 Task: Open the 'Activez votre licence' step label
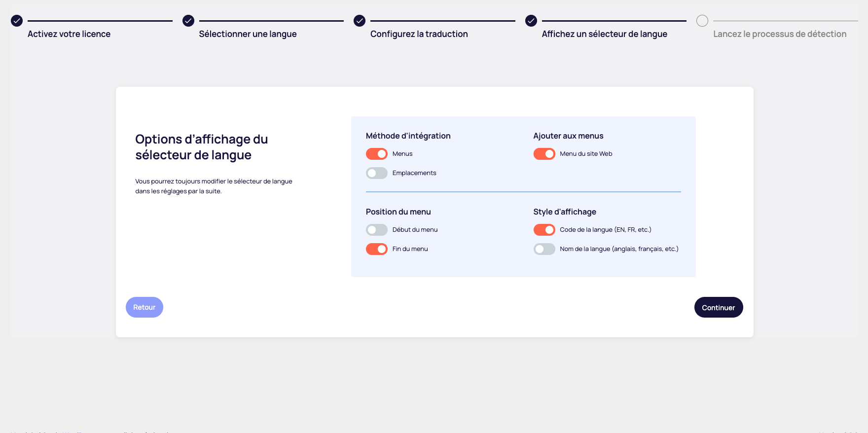69,34
